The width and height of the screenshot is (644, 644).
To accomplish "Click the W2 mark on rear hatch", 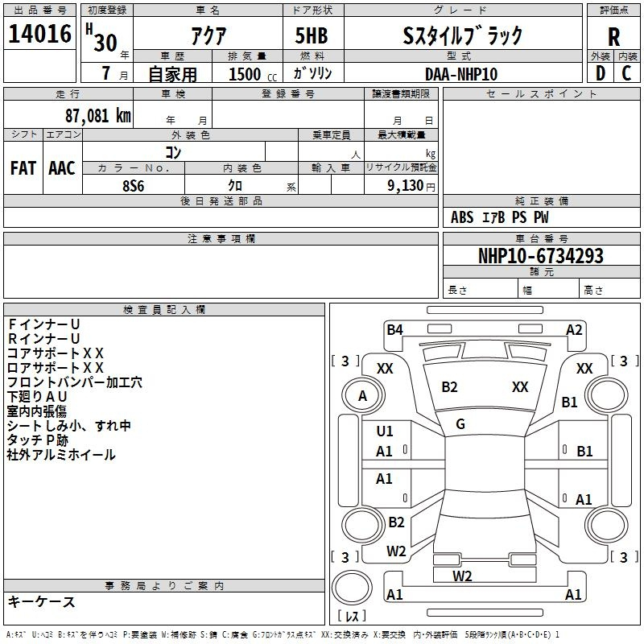I will [462, 576].
